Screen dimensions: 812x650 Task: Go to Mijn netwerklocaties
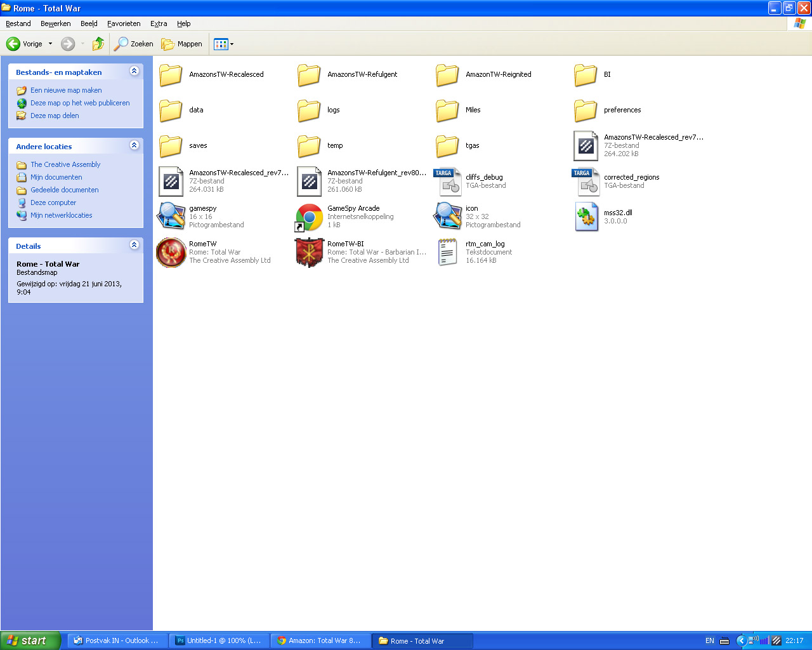(x=62, y=215)
